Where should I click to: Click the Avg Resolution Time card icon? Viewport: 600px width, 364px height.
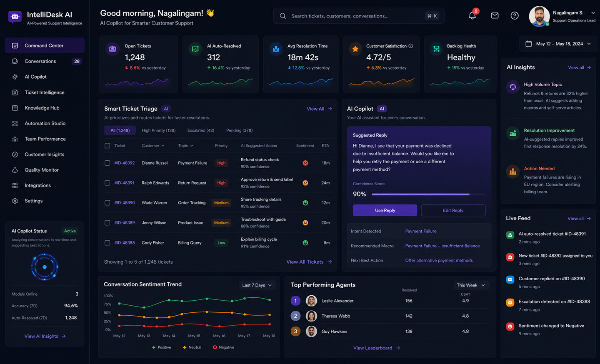[x=275, y=49]
